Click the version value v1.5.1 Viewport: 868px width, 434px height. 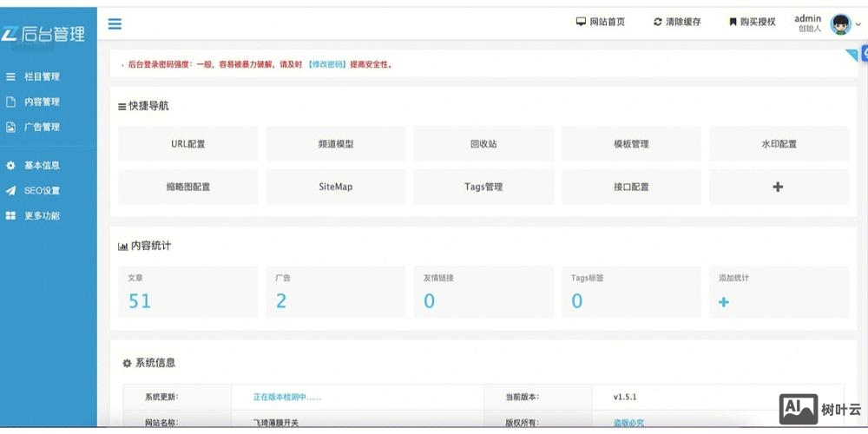625,397
